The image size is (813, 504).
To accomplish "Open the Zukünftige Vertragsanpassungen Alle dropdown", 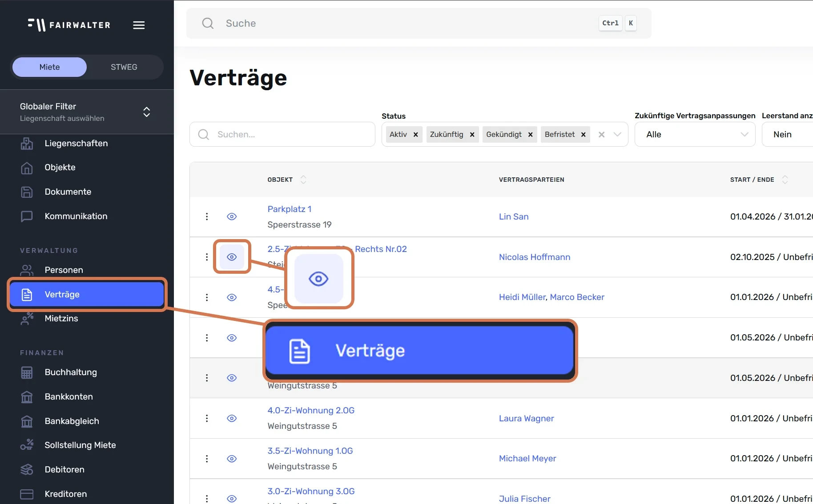I will tap(695, 134).
